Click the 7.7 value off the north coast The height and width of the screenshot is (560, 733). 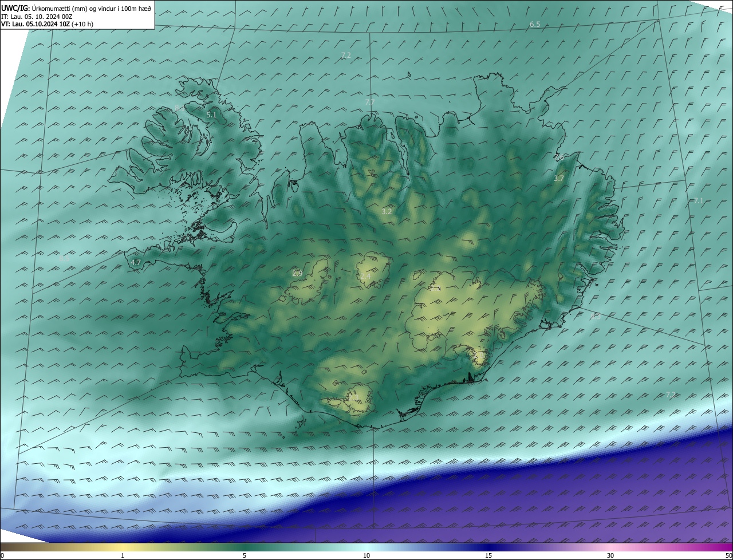tap(370, 102)
